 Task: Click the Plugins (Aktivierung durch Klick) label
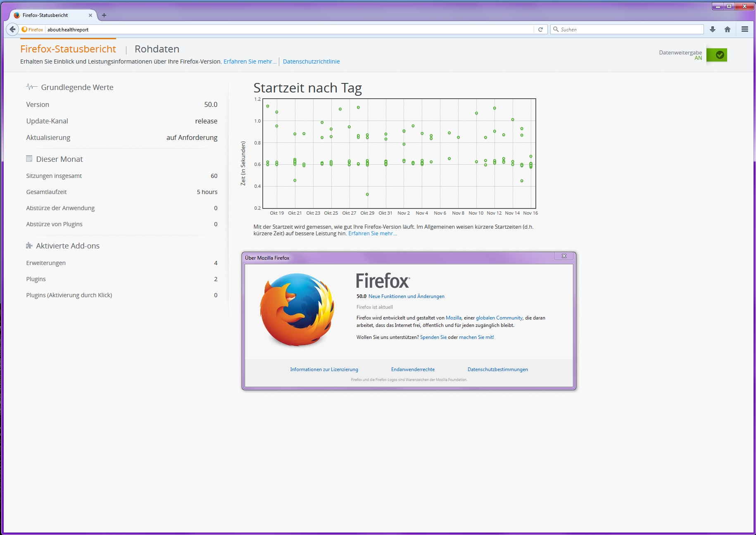pos(69,295)
